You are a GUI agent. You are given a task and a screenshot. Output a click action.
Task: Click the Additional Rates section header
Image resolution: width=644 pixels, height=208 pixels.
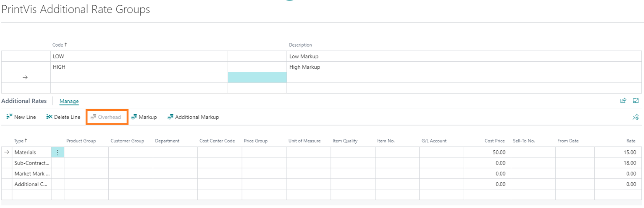click(24, 101)
